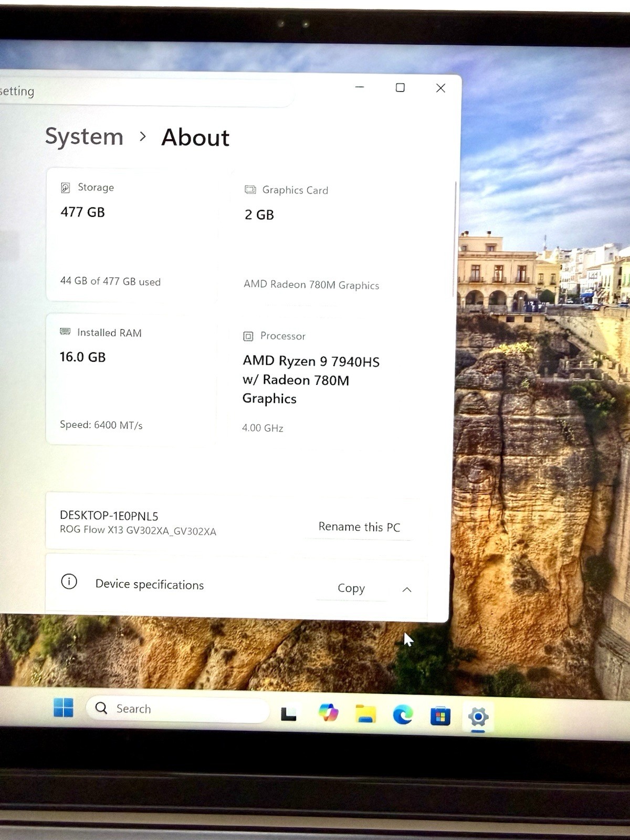Maximize the Settings window
Viewport: 630px width, 840px height.
(400, 88)
